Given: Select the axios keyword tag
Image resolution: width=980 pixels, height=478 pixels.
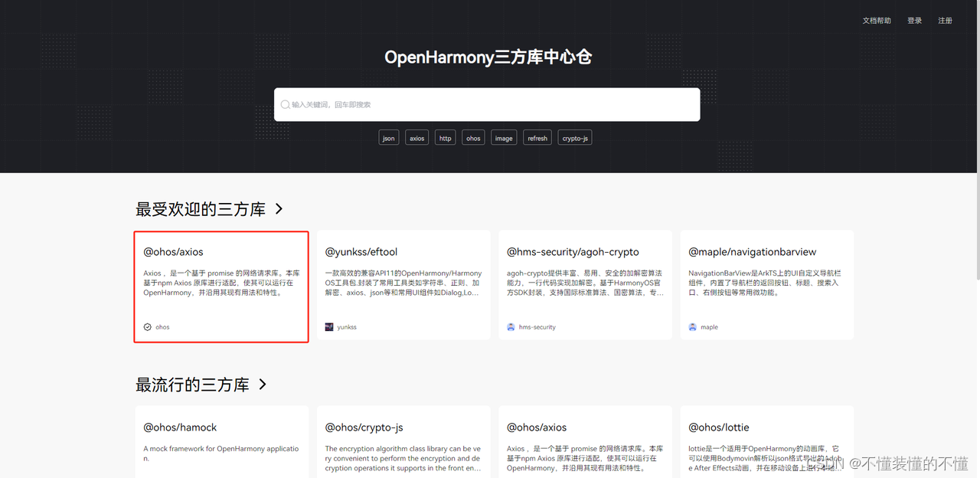Looking at the screenshot, I should (417, 138).
